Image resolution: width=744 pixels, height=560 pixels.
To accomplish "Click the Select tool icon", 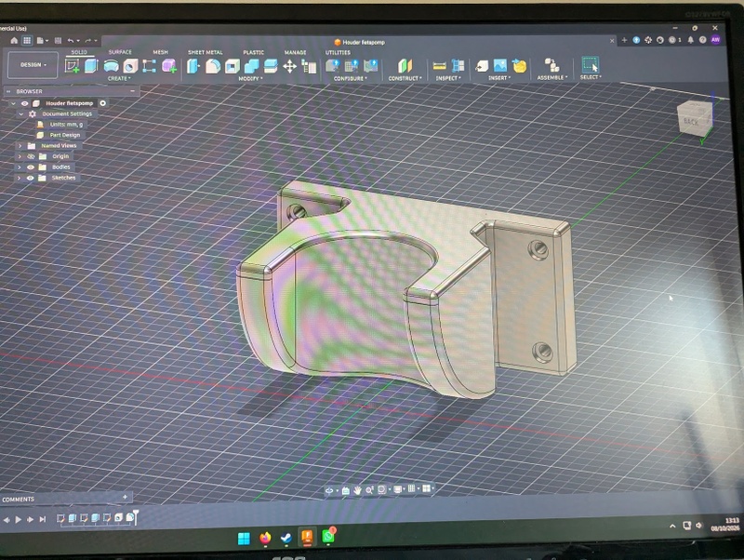I will [591, 65].
